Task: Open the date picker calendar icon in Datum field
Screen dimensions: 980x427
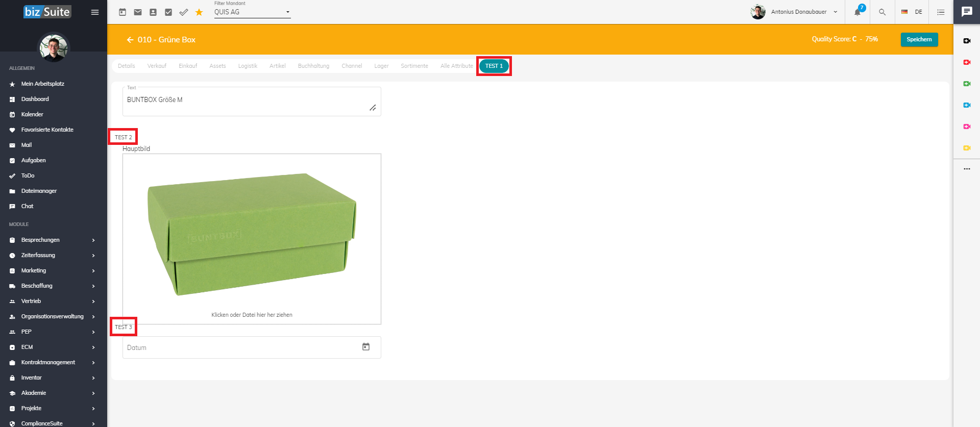Action: 366,347
